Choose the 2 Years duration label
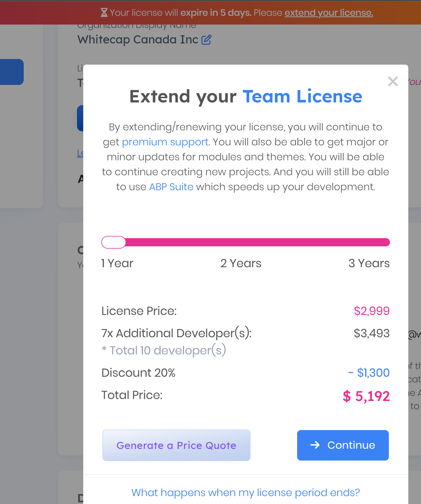421x504 pixels. (x=241, y=263)
